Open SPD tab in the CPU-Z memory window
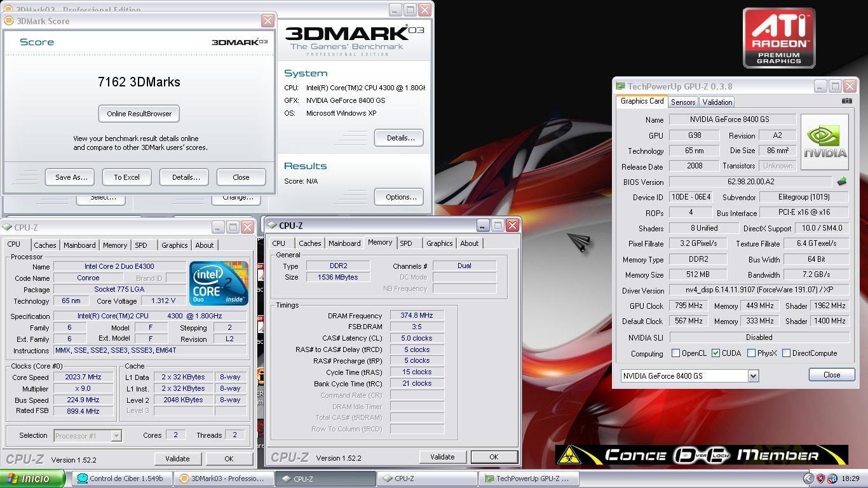The image size is (868, 488). 406,243
